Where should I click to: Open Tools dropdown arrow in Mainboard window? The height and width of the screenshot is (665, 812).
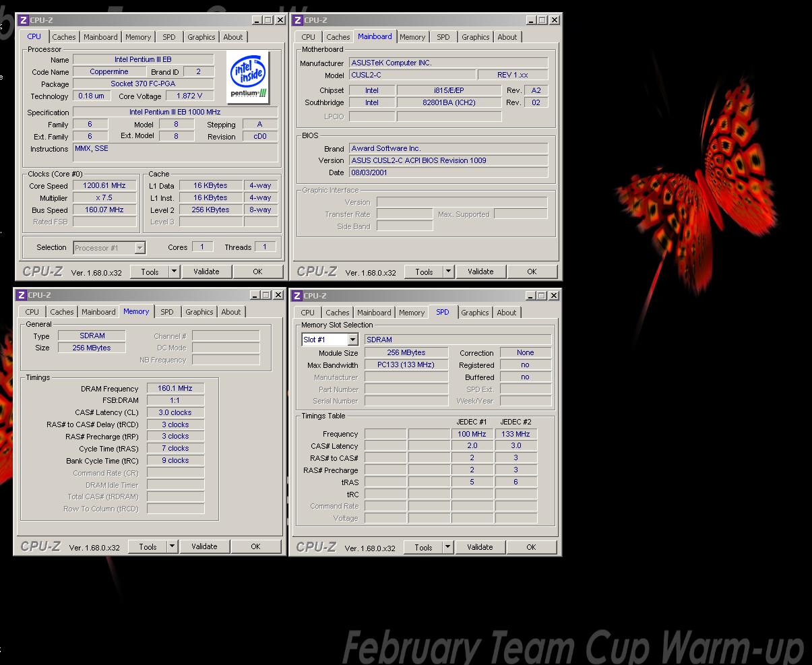tap(448, 272)
